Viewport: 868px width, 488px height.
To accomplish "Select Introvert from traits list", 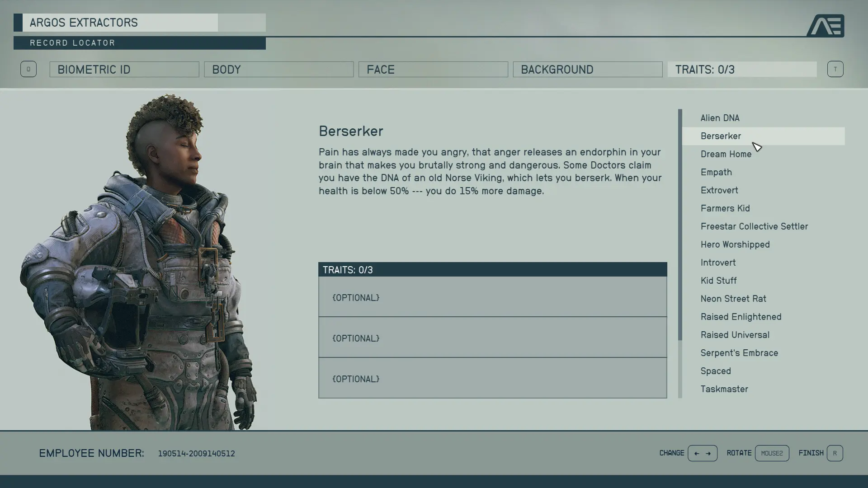I will [x=718, y=262].
